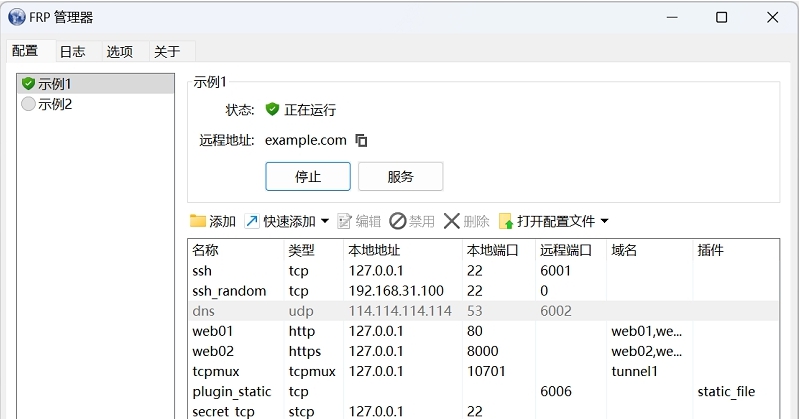
Task: Click the green shield icon beside 示例1
Action: pyautogui.click(x=29, y=83)
